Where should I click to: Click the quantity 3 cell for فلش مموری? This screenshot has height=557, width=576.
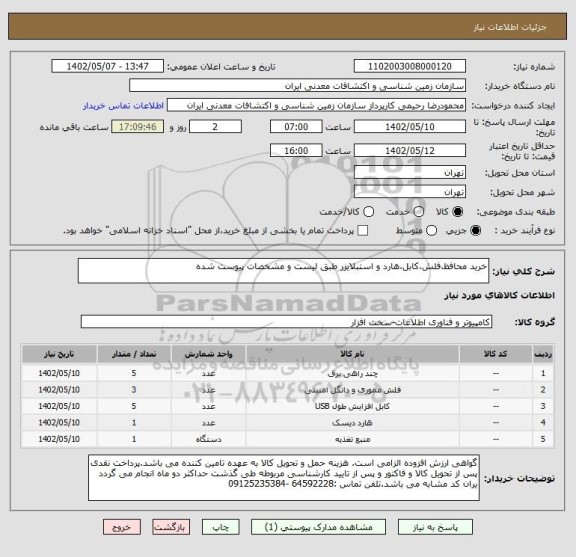pyautogui.click(x=134, y=390)
